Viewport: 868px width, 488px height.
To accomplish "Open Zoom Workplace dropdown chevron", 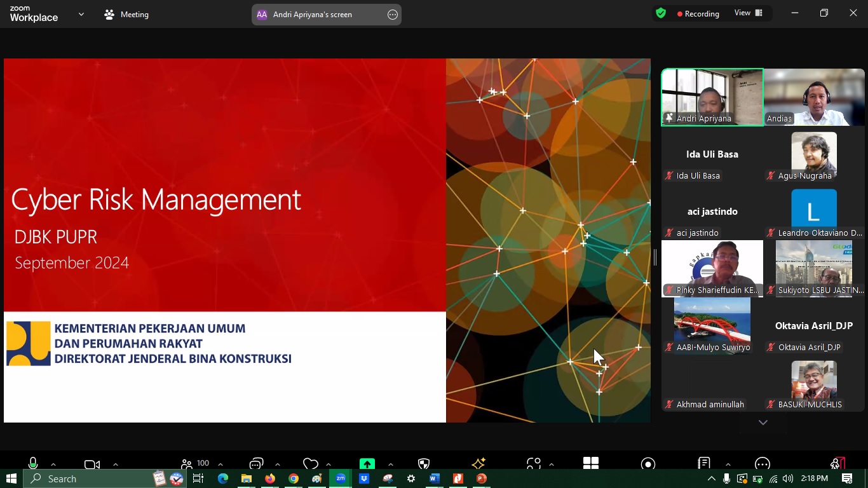I will 81,14.
